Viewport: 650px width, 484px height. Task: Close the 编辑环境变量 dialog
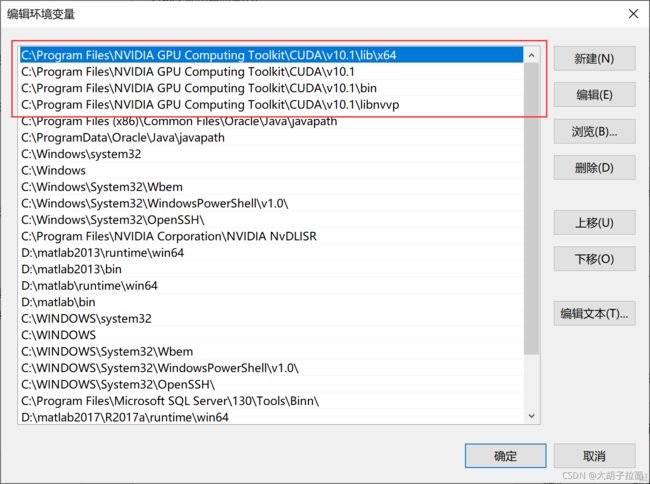(x=633, y=14)
